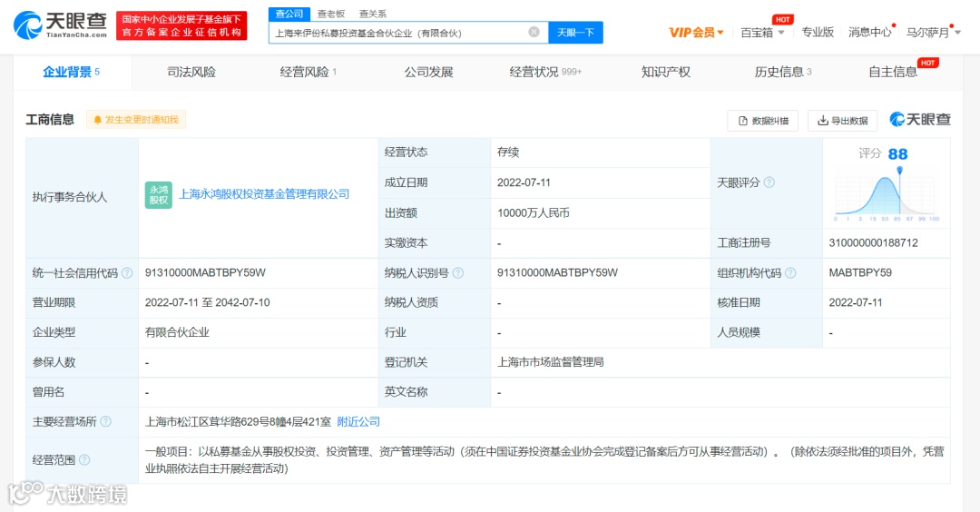The image size is (980, 512).
Task: Click the 企业类型 value 有限合伙企业
Action: click(x=177, y=332)
